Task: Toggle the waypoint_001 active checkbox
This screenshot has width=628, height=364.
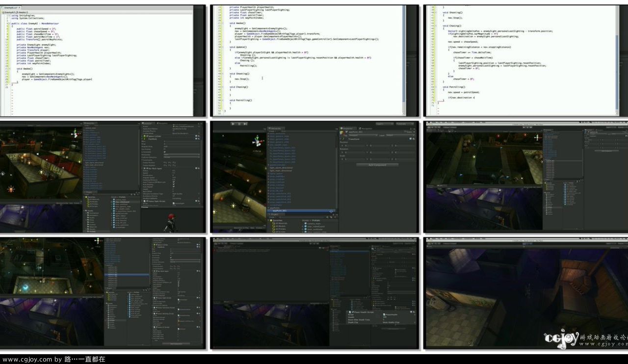Action: [x=346, y=132]
